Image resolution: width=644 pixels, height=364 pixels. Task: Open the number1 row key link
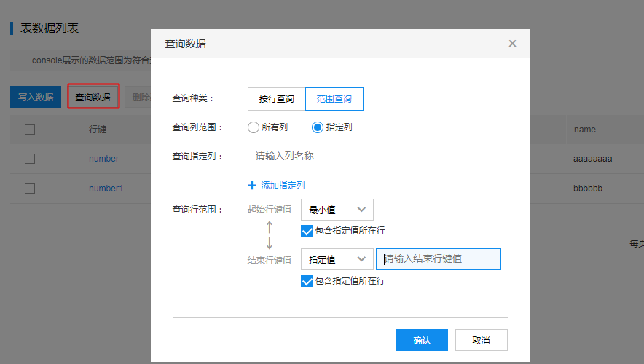pyautogui.click(x=106, y=189)
